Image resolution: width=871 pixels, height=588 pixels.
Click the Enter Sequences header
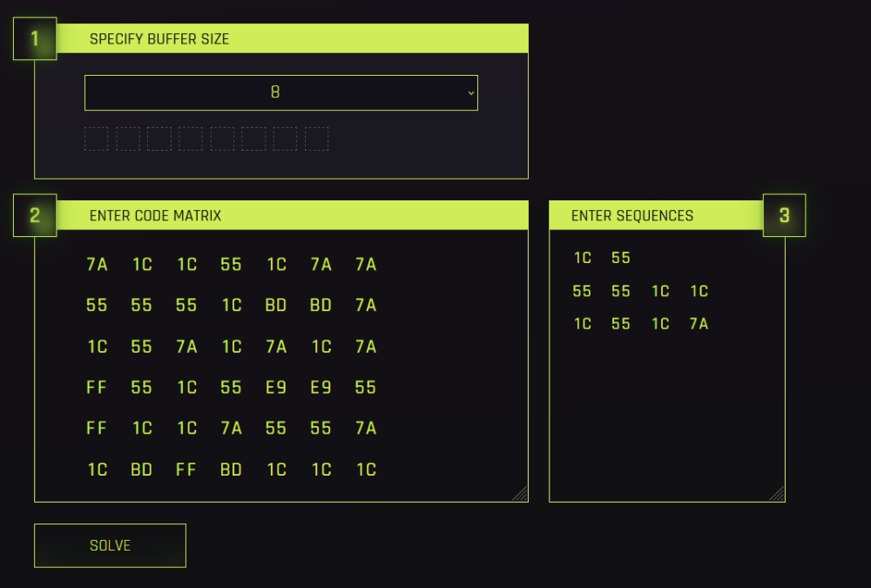pyautogui.click(x=632, y=216)
